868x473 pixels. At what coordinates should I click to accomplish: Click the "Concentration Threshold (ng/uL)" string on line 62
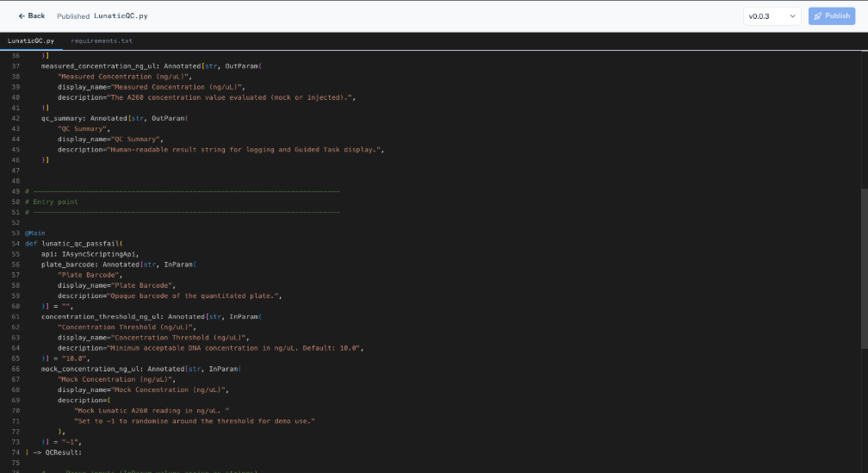pyautogui.click(x=127, y=327)
